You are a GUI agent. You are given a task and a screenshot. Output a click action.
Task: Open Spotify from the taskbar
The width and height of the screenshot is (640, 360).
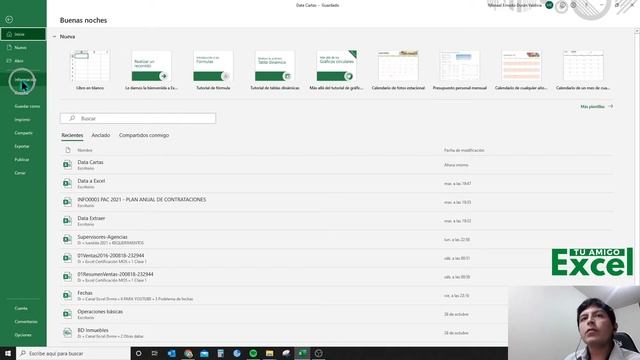click(253, 353)
